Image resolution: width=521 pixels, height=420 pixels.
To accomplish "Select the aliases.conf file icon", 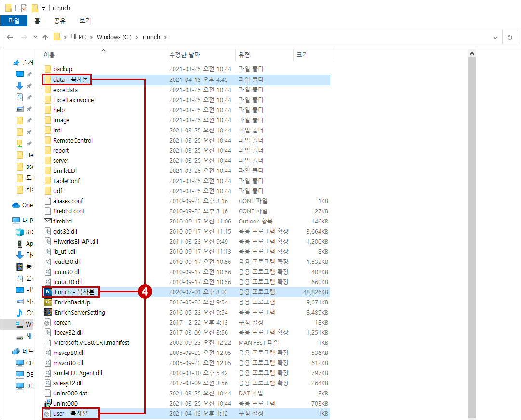I will 48,201.
